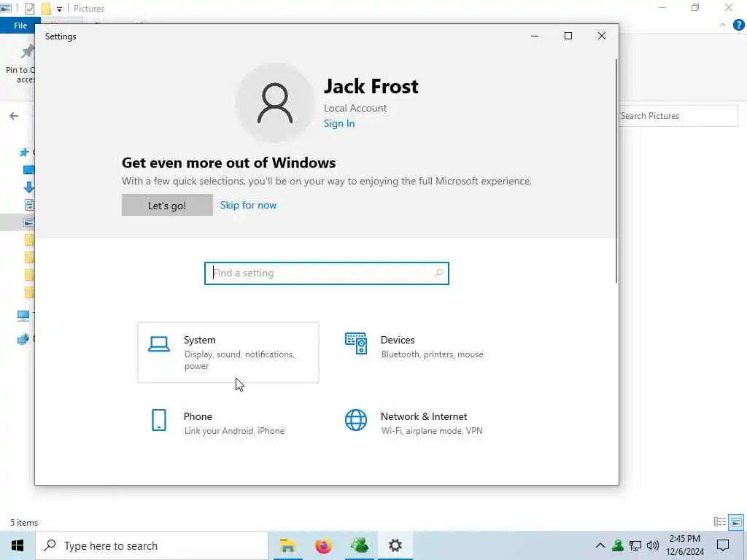Select Network in File Explorer navigation pane
This screenshot has width=747, height=560.
[x=23, y=339]
